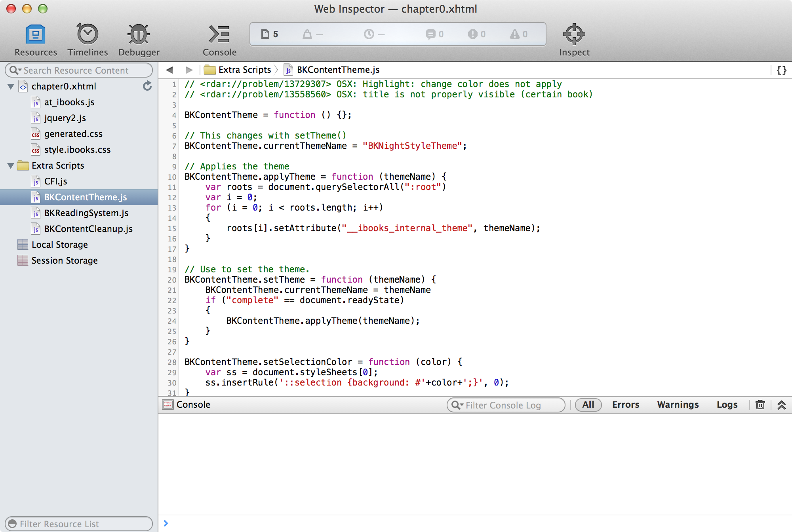Viewport: 792px width, 532px height.
Task: Start element inspection with Inspect tool
Action: (574, 38)
